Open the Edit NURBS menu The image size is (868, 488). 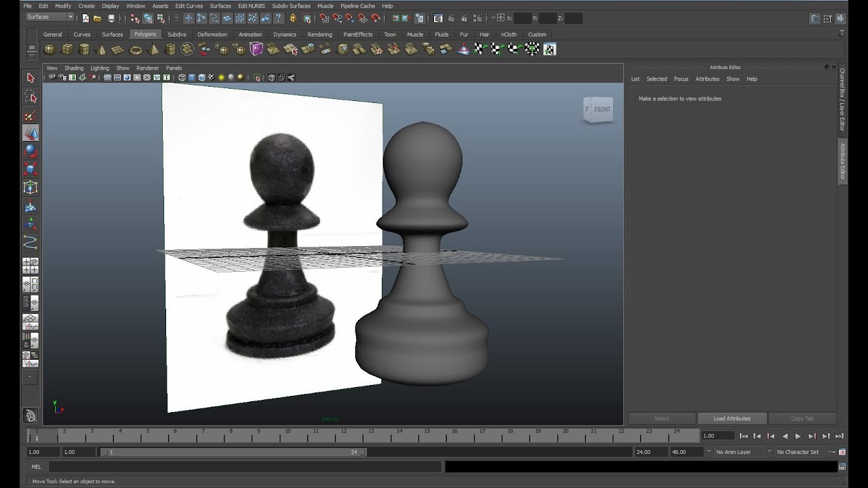[x=252, y=6]
